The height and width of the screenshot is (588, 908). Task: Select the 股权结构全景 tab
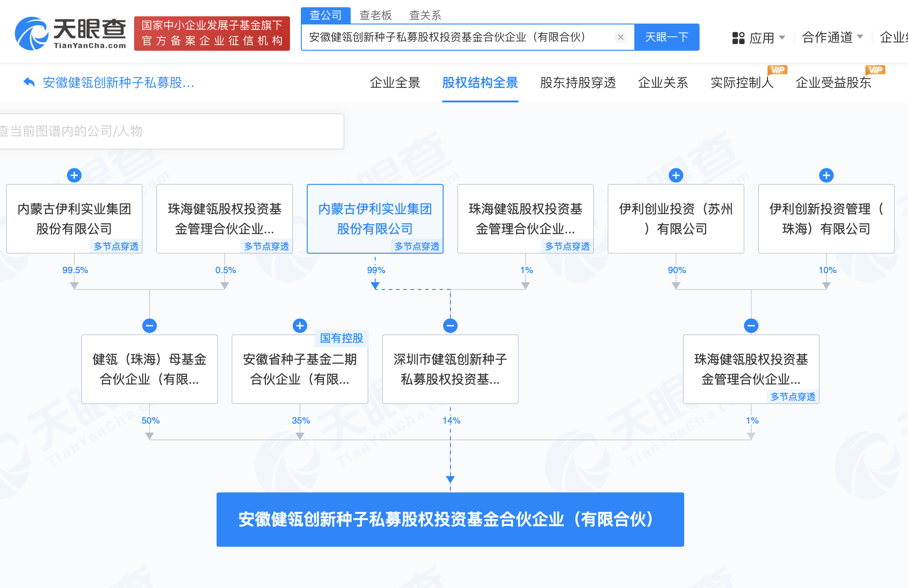[x=480, y=82]
